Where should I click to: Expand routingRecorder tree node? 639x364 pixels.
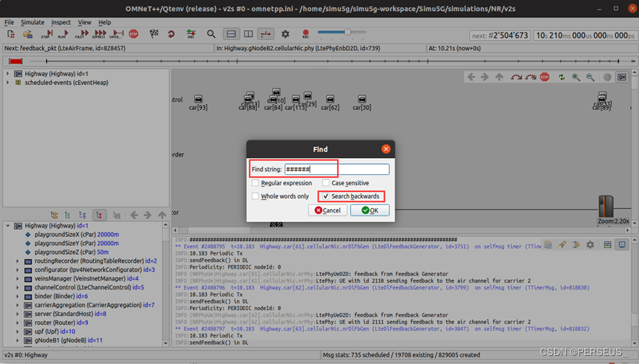pyautogui.click(x=18, y=261)
